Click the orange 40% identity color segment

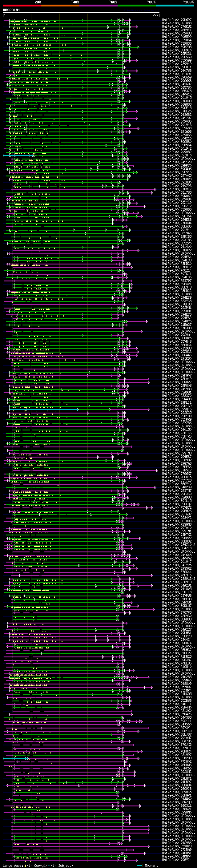point(60,6)
